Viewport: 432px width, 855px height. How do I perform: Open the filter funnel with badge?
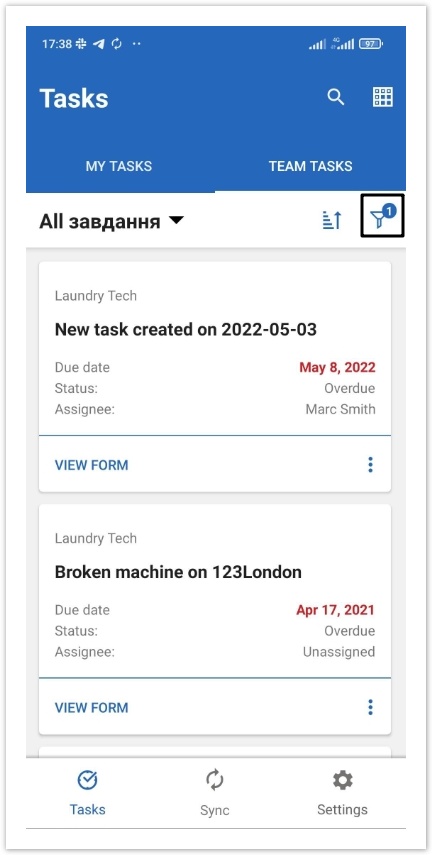[x=382, y=216]
